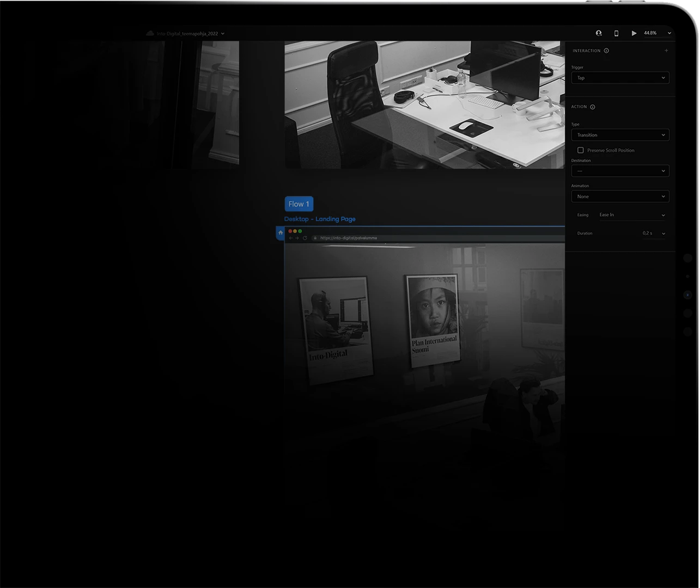Image resolution: width=700 pixels, height=588 pixels.
Task: Click the Interaction info icon
Action: (x=606, y=51)
